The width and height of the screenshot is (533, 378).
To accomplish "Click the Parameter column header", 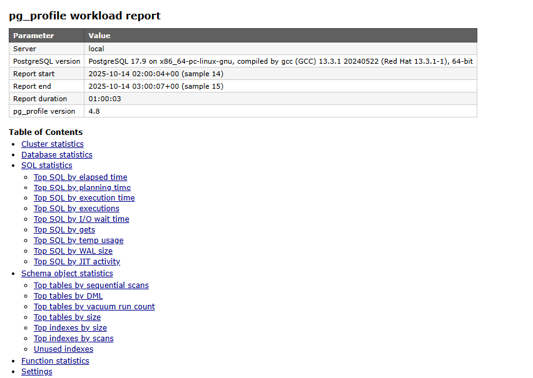I will (x=47, y=36).
